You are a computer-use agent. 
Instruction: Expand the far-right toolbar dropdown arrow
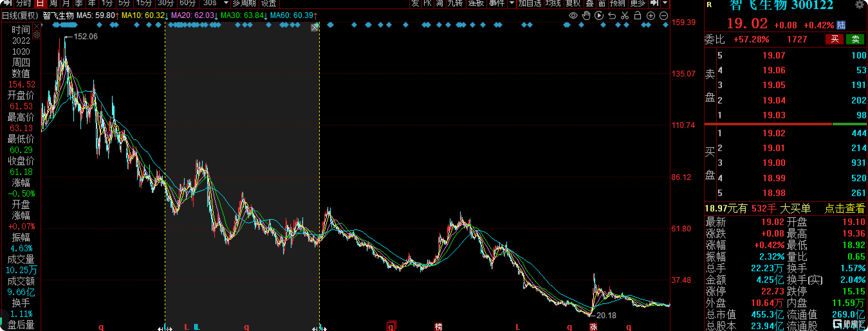pyautogui.click(x=665, y=3)
